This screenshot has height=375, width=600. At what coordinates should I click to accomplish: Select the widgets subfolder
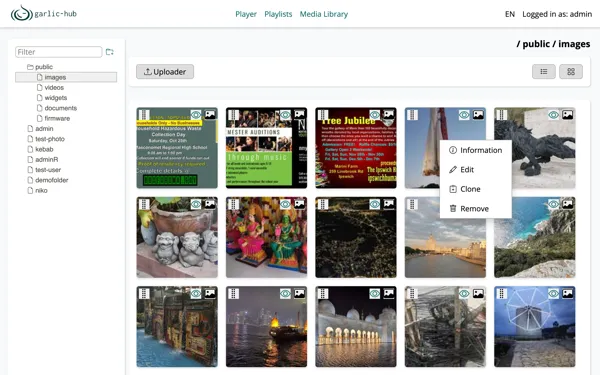point(52,98)
